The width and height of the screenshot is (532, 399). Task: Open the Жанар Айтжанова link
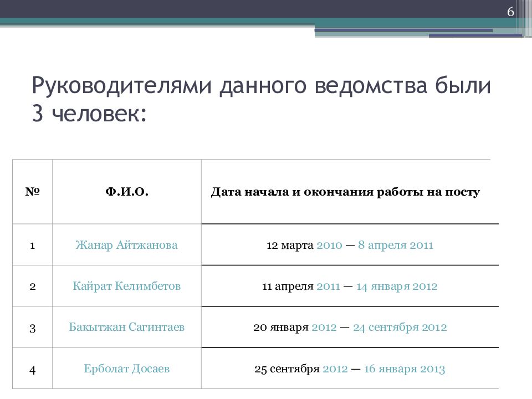pos(126,245)
